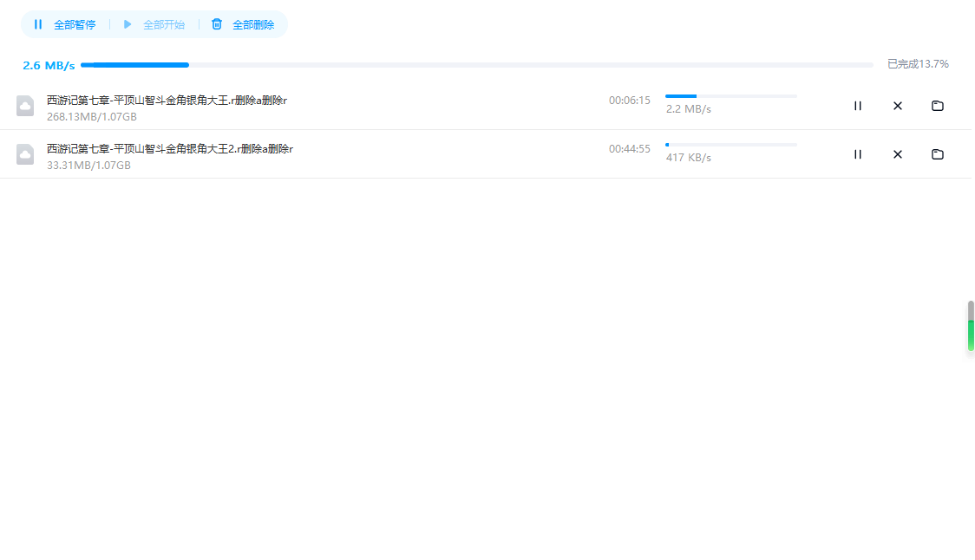
Task: Select file name 西游记第七章-平顶山智斗金角银角大王2.r删除a删除r
Action: click(170, 148)
